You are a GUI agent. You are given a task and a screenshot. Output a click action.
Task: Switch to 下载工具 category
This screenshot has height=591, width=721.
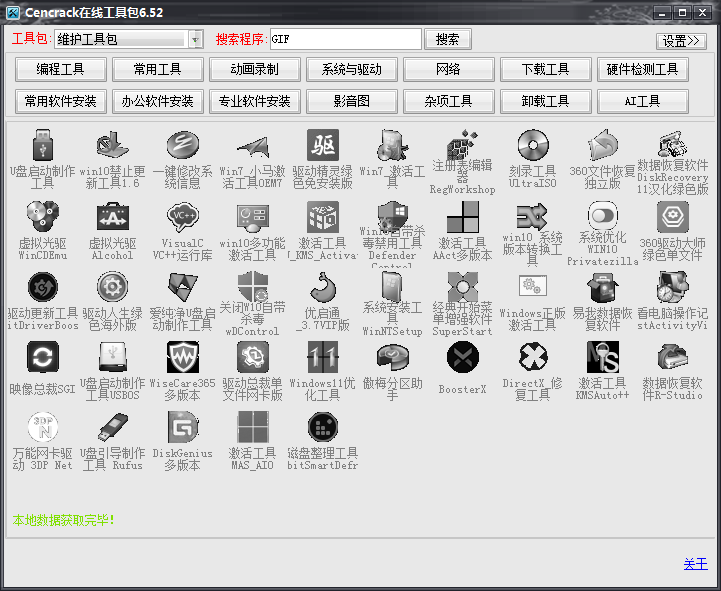(x=546, y=69)
